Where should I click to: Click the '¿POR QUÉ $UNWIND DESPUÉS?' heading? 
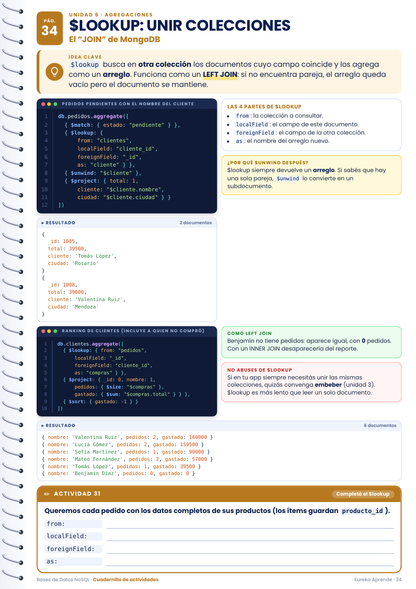(268, 163)
